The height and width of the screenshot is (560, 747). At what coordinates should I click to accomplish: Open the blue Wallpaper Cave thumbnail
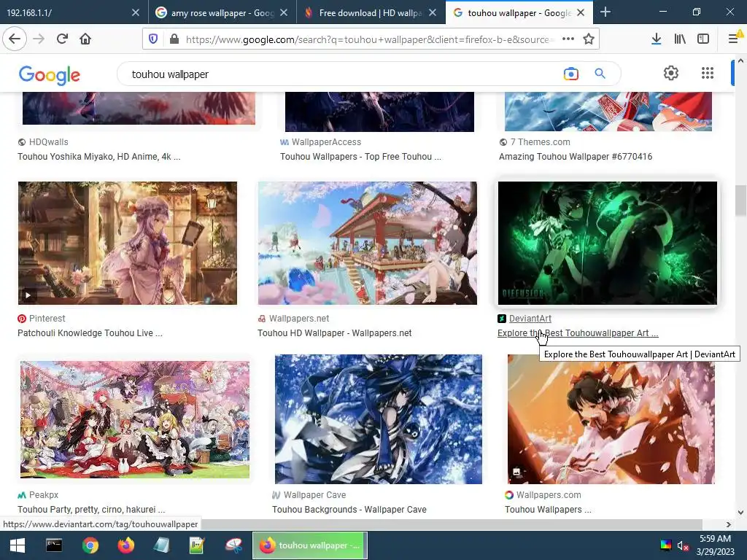[x=379, y=419]
